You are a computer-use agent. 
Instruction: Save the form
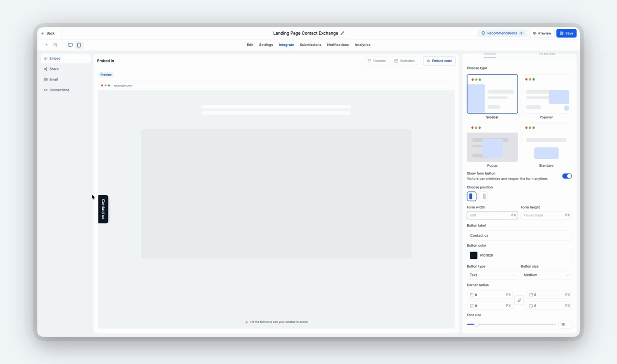click(x=566, y=33)
